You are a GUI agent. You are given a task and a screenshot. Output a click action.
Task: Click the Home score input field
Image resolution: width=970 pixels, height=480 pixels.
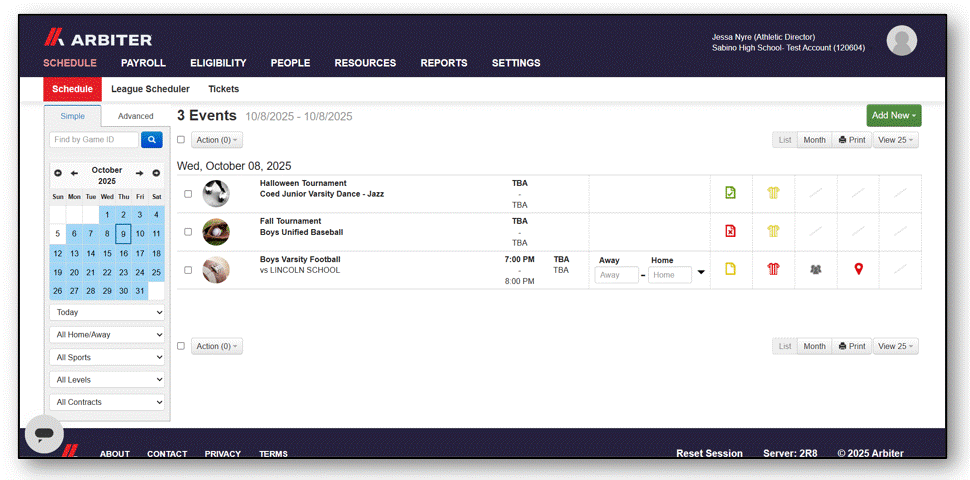pos(670,275)
